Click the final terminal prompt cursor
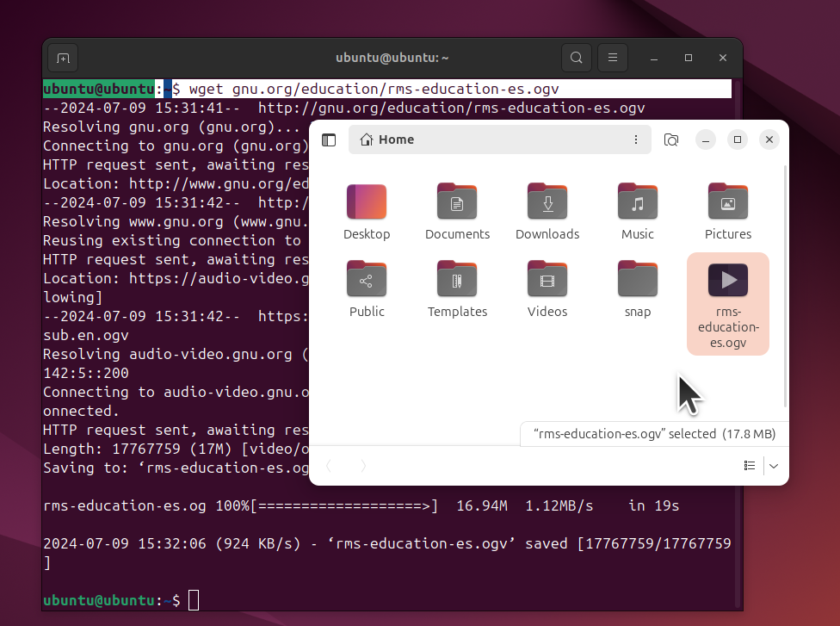The image size is (840, 626). [194, 600]
